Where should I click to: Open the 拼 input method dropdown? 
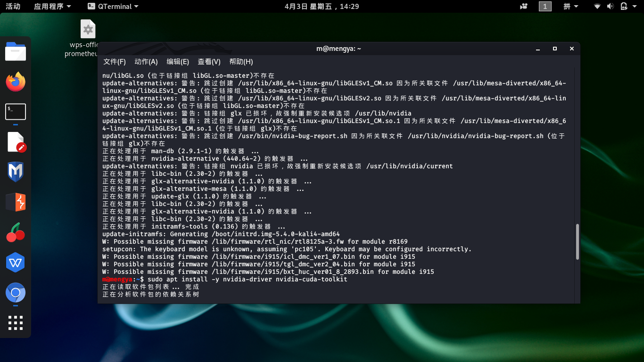tap(570, 6)
